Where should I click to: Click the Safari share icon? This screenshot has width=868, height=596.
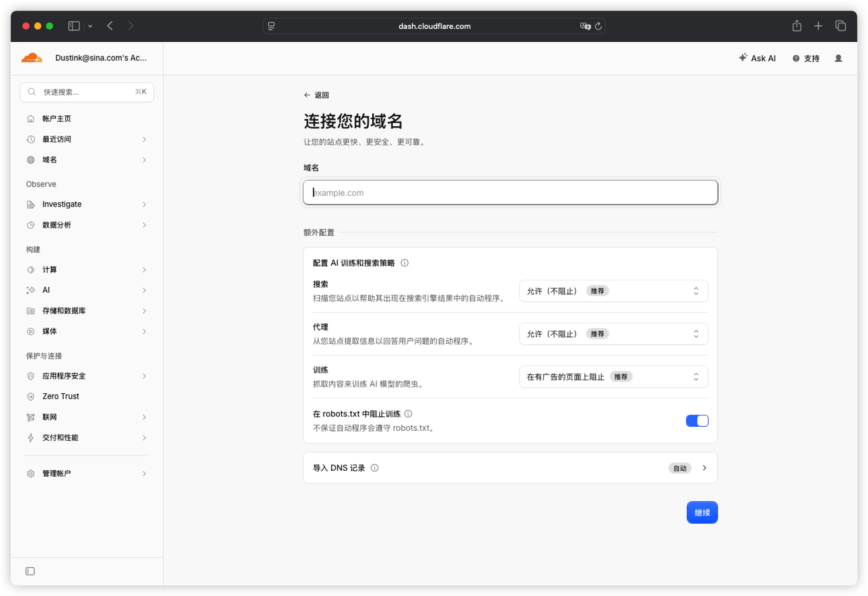click(x=797, y=25)
